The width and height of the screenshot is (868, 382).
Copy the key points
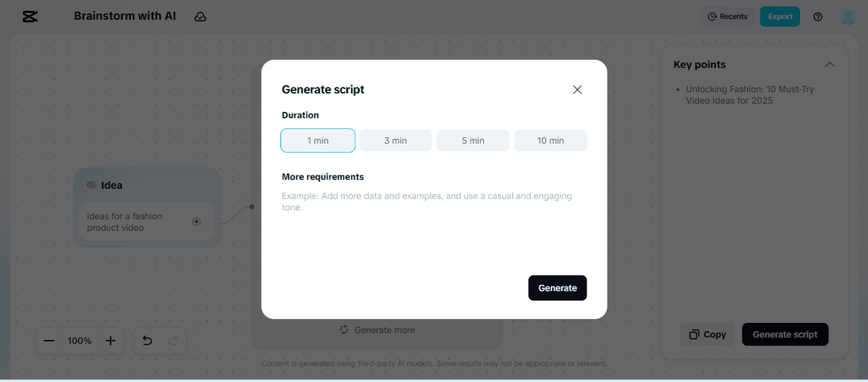point(707,335)
